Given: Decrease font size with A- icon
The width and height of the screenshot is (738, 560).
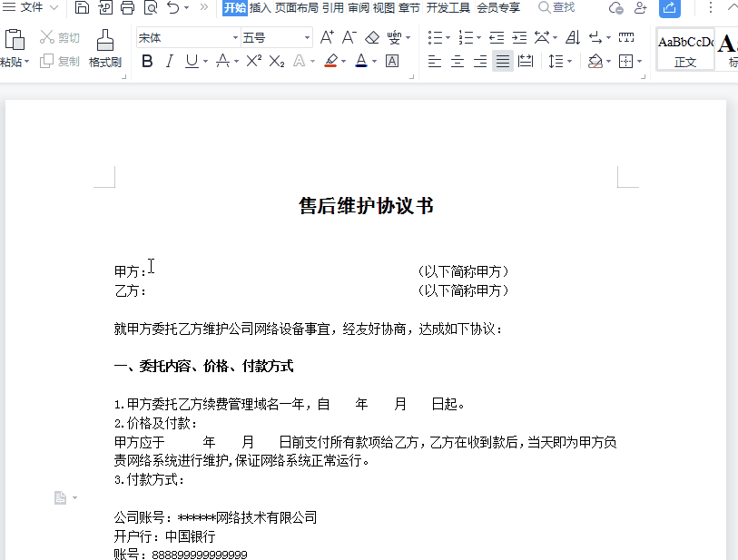Looking at the screenshot, I should (x=349, y=37).
